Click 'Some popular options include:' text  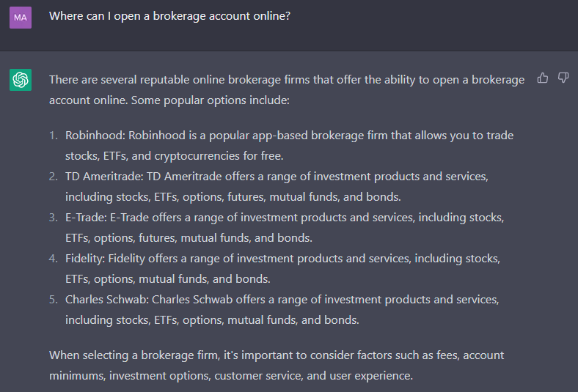tap(211, 100)
